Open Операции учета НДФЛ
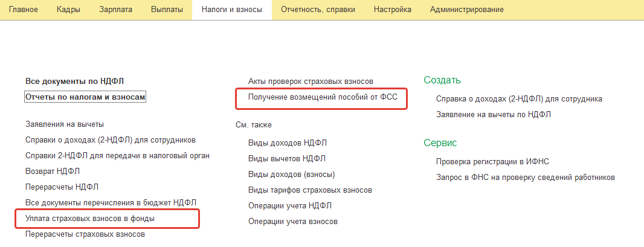This screenshot has height=247, width=644. [x=289, y=205]
